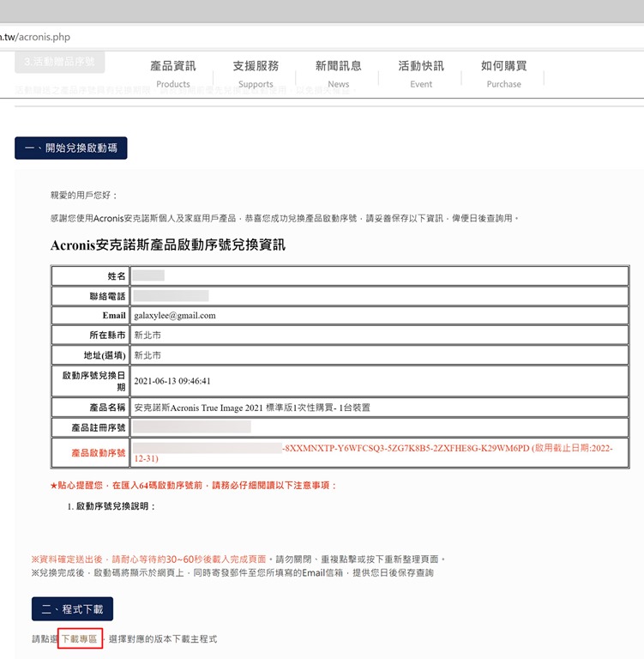Click the blurred 聯絡電話 value

[171, 295]
